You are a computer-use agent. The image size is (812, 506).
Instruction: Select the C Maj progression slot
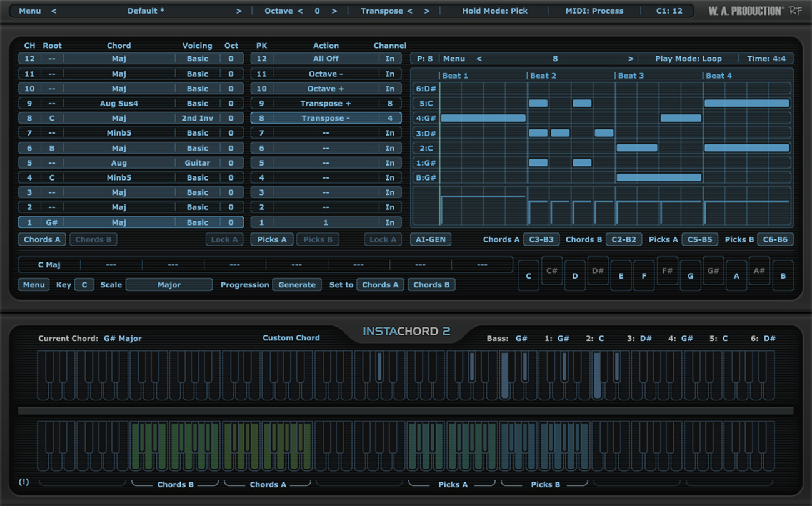coord(49,265)
